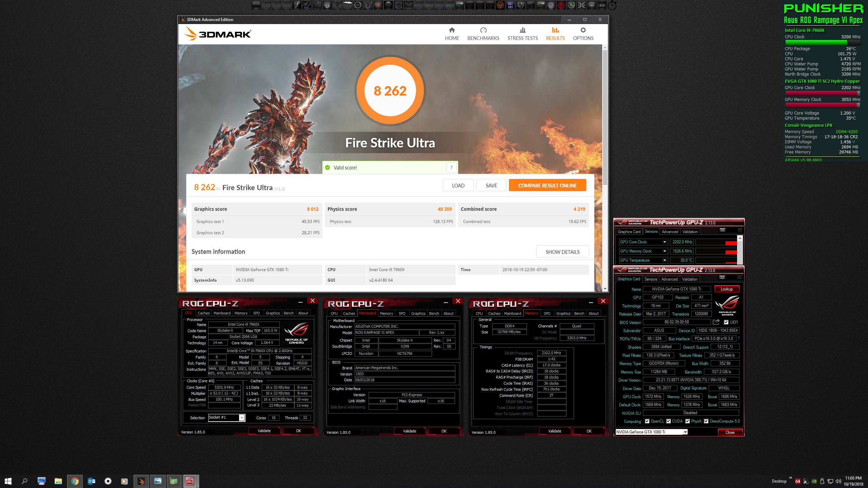Click Validate in first CPU-Z window
The image size is (868, 488).
pos(264,431)
